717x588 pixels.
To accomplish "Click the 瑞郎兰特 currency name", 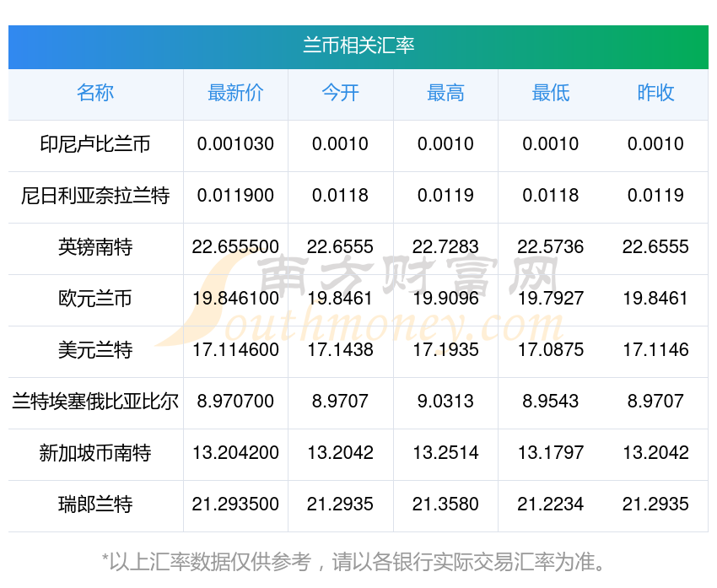I will [95, 504].
